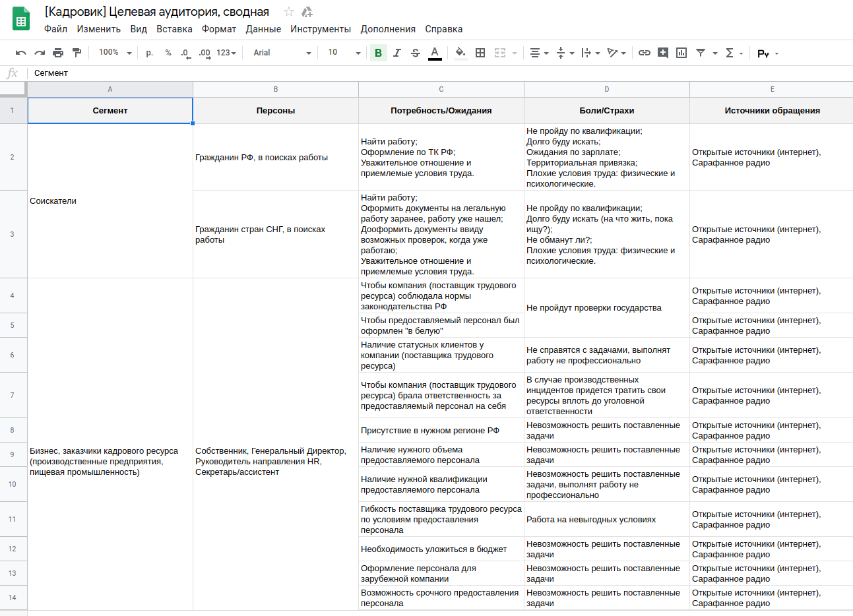Open the Справка menu
Image resolution: width=853 pixels, height=616 pixels.
click(444, 29)
